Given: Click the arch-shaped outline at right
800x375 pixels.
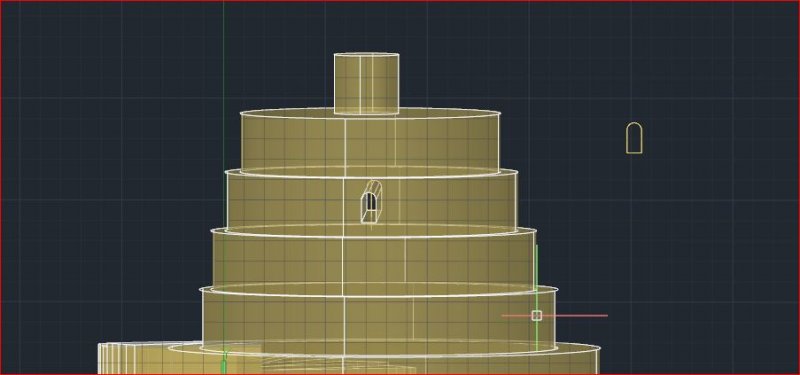Looking at the screenshot, I should [x=634, y=138].
